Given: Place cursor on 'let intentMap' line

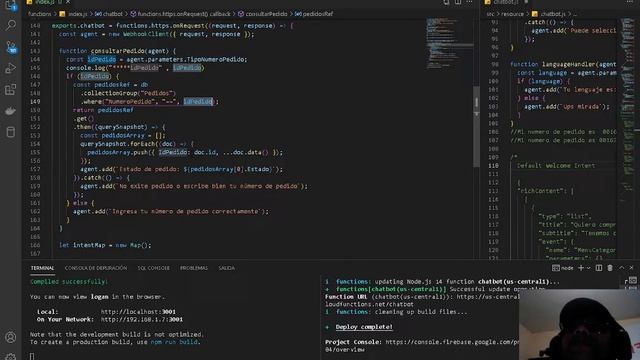Looking at the screenshot, I should click(105, 245).
